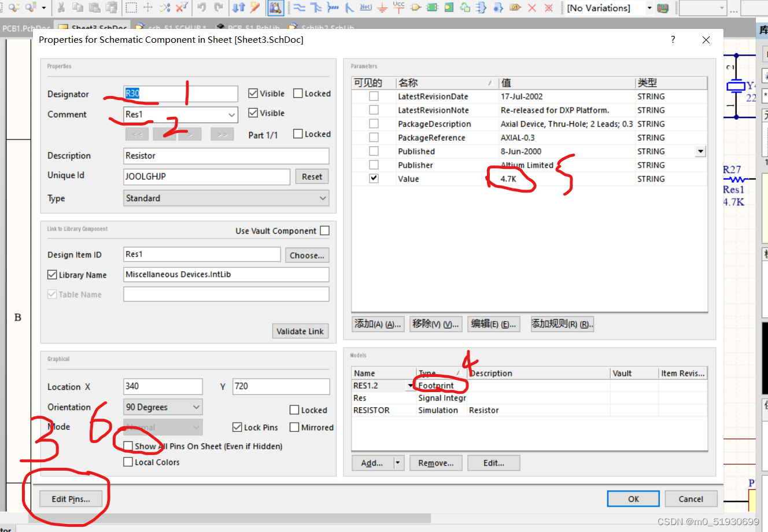Open the Comment Res1 dropdown
Viewport: 768px width, 532px height.
(231, 114)
